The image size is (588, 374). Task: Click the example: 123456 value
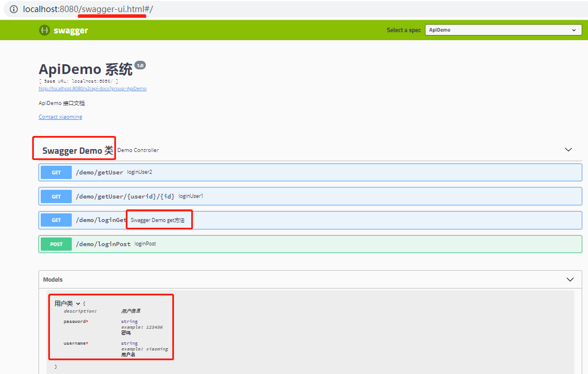pyautogui.click(x=142, y=327)
